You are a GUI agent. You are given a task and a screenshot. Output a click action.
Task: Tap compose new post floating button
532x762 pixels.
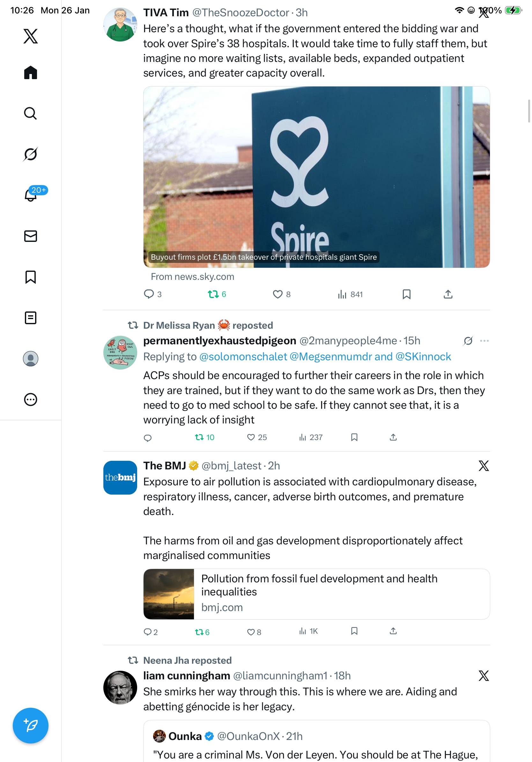click(x=31, y=725)
